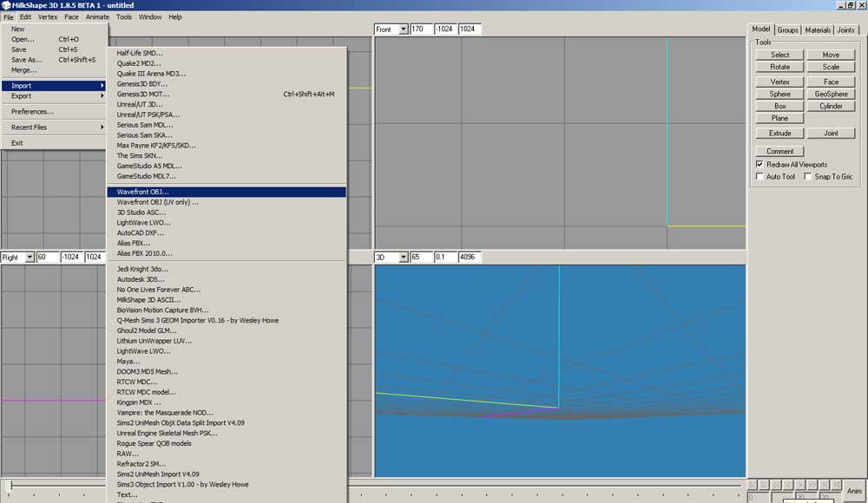Image resolution: width=868 pixels, height=503 pixels.
Task: Switch to the Materials tab
Action: point(818,30)
